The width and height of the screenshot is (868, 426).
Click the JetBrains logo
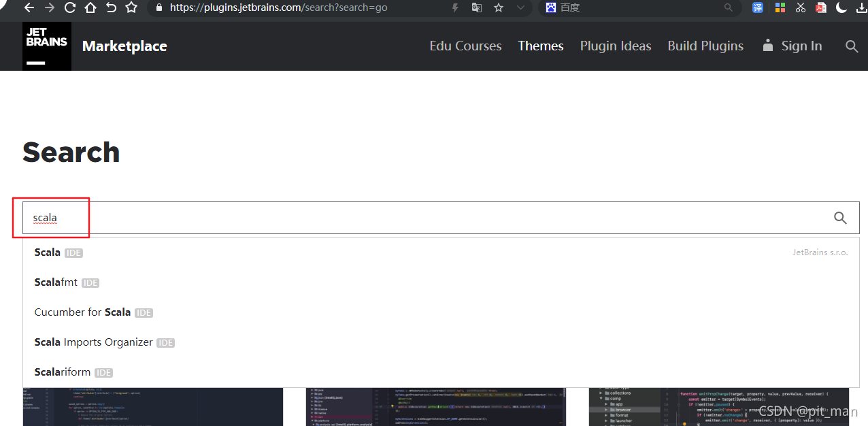click(47, 46)
